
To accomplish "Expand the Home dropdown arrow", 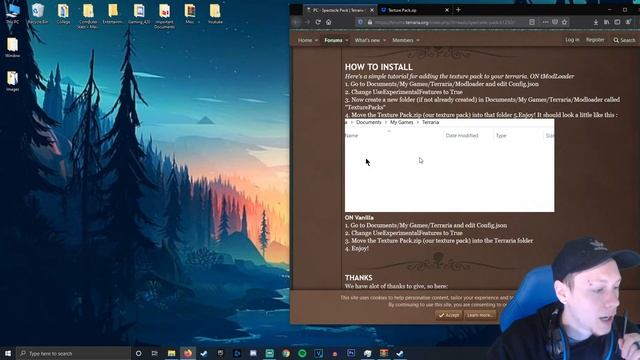I will [x=316, y=40].
